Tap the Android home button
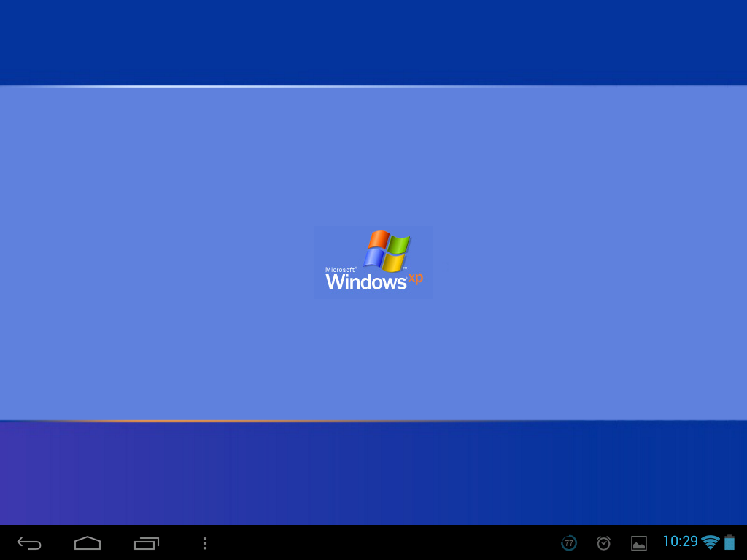 pos(88,542)
